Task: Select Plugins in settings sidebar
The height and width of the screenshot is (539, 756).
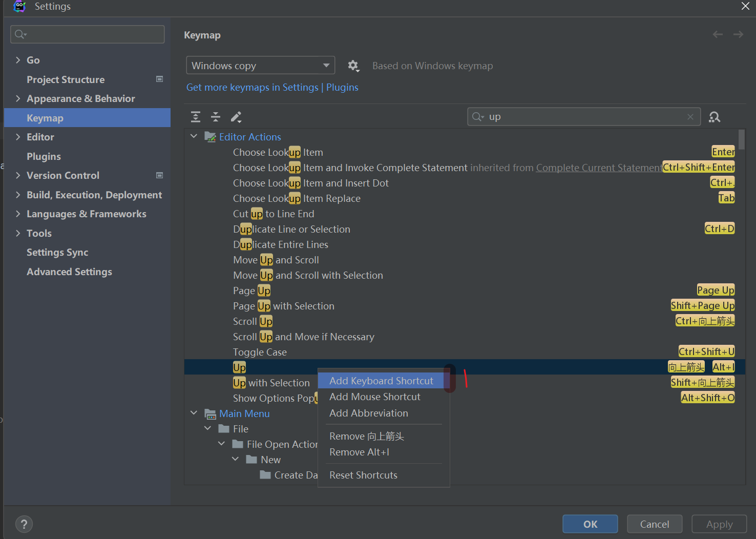Action: click(44, 156)
